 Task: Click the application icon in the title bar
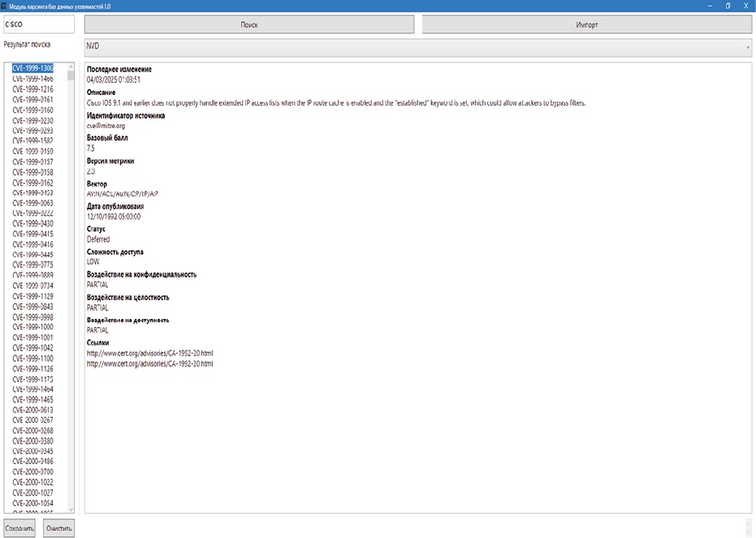point(4,6)
